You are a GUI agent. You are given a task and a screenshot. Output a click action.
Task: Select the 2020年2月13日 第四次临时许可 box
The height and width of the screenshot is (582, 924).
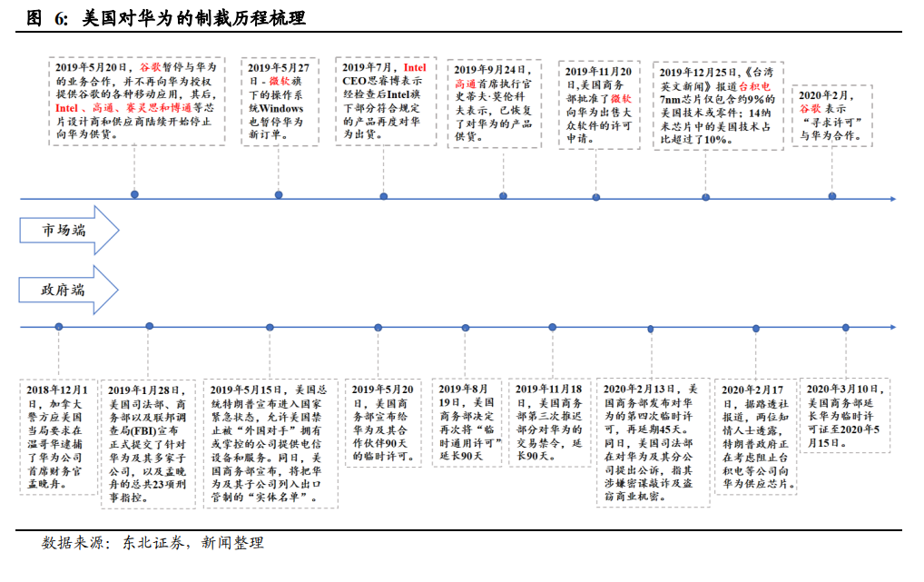click(653, 443)
